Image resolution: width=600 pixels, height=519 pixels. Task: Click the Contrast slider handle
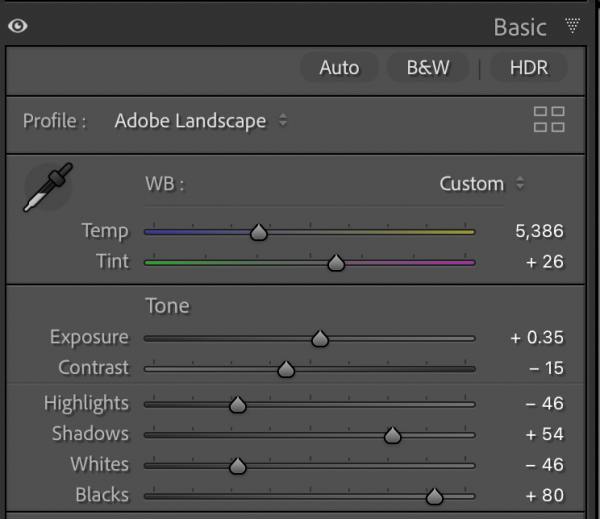click(x=286, y=369)
